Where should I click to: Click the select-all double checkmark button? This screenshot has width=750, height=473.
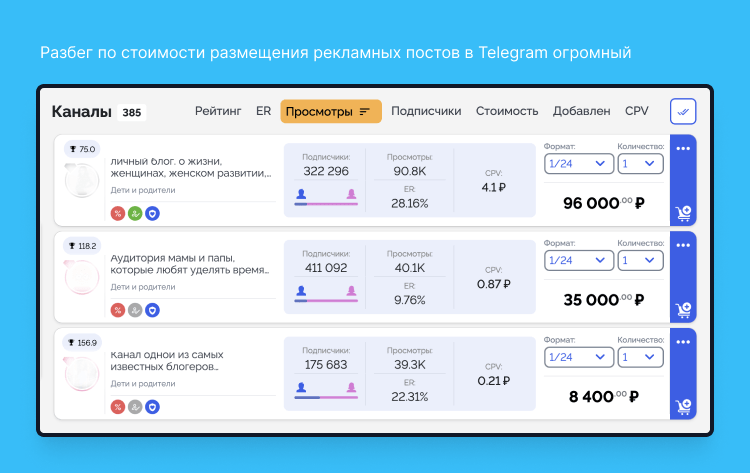pyautogui.click(x=683, y=112)
